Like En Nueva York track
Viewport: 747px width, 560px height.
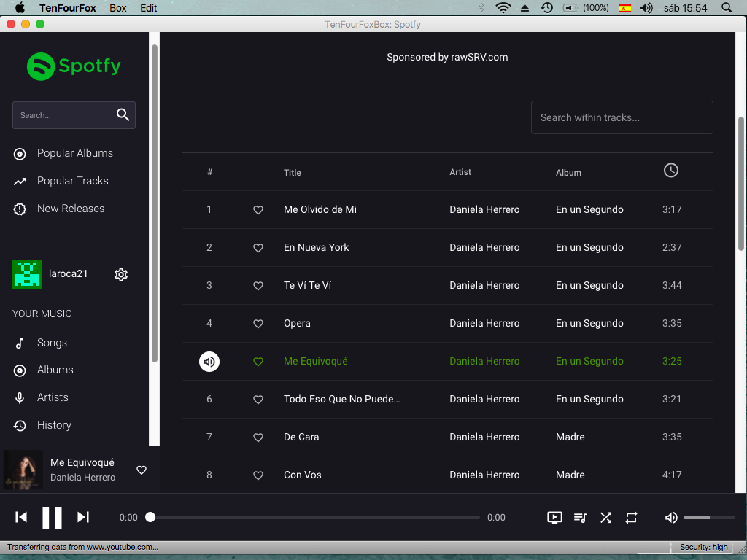[x=258, y=248]
